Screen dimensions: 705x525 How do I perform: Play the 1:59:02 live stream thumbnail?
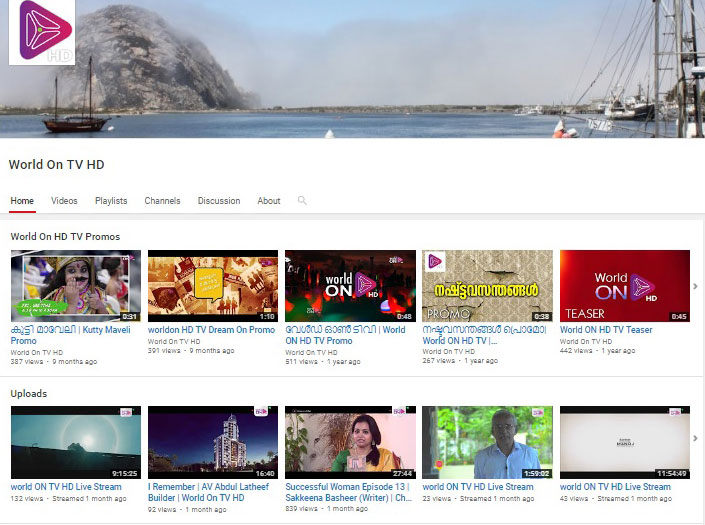487,442
